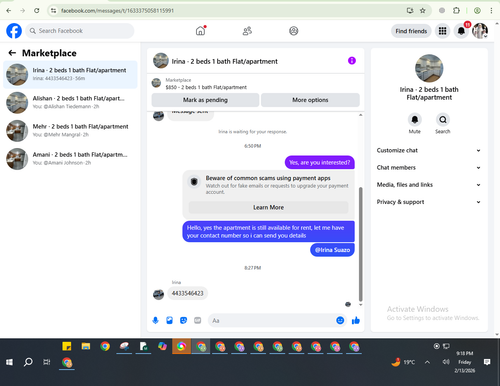Open Mehr's conversation in the list
The height and width of the screenshot is (386, 500).
pos(70,130)
